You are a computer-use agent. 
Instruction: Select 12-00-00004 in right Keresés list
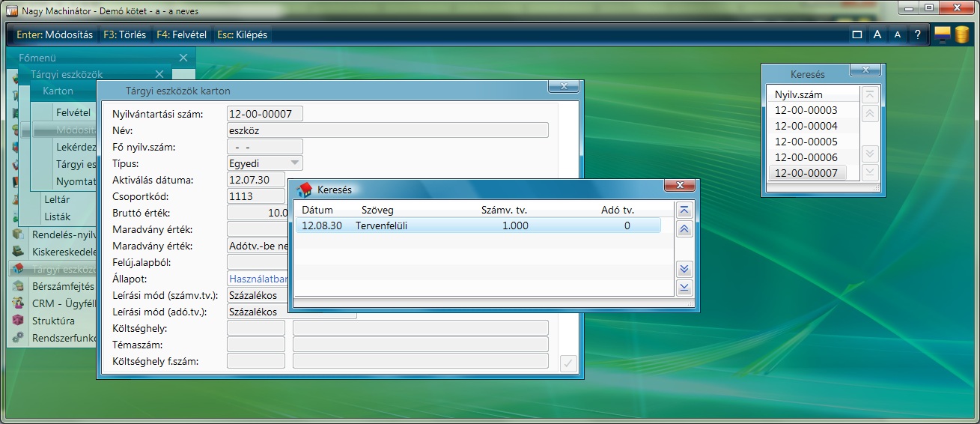[806, 126]
